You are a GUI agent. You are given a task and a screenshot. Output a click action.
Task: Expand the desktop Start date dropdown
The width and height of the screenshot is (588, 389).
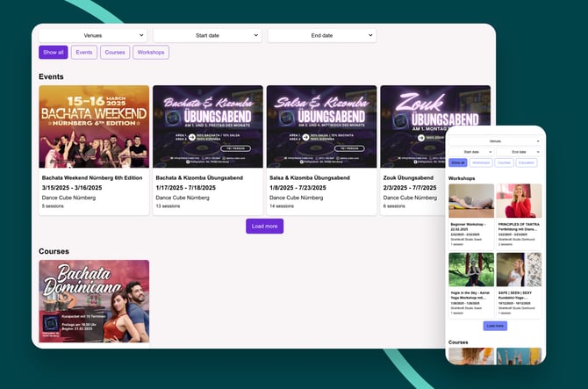point(207,35)
